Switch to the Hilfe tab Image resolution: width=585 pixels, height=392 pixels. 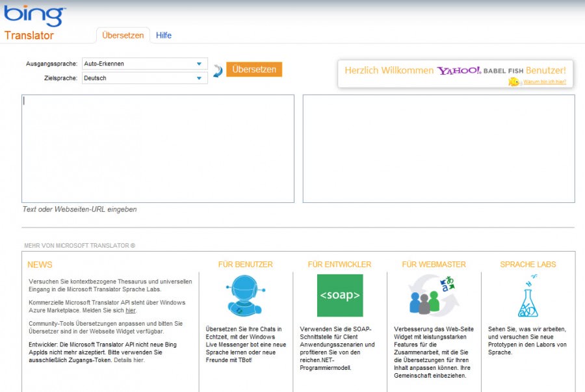[164, 36]
